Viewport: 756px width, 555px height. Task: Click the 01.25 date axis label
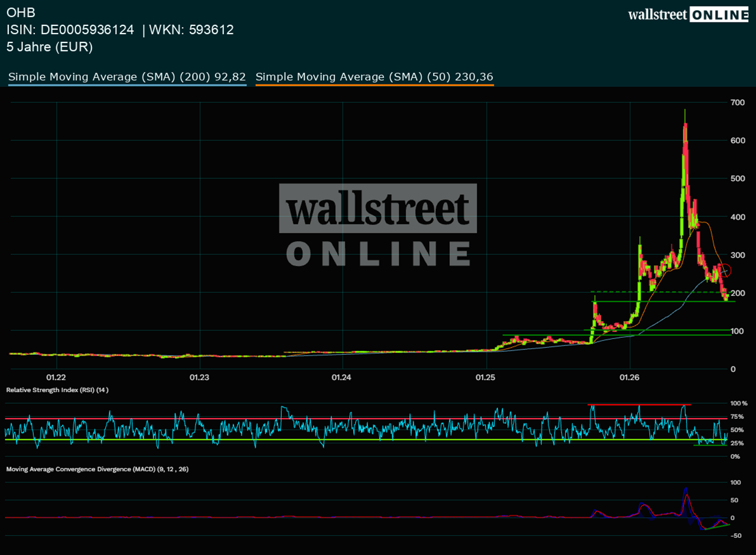[486, 377]
